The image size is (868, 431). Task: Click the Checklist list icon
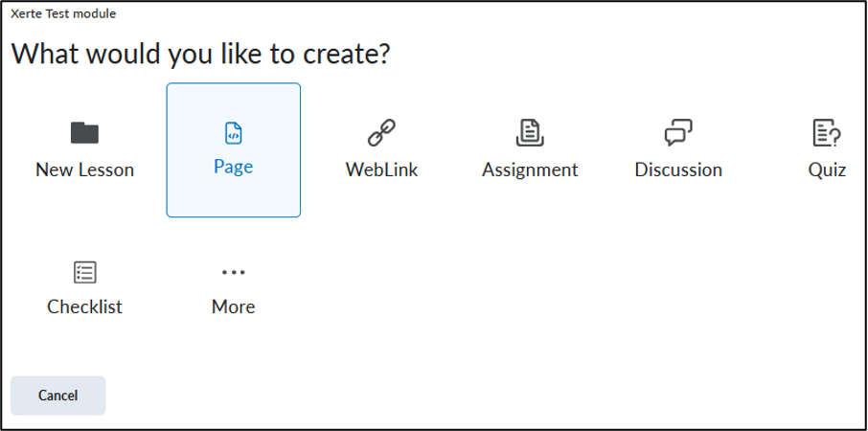(x=84, y=272)
